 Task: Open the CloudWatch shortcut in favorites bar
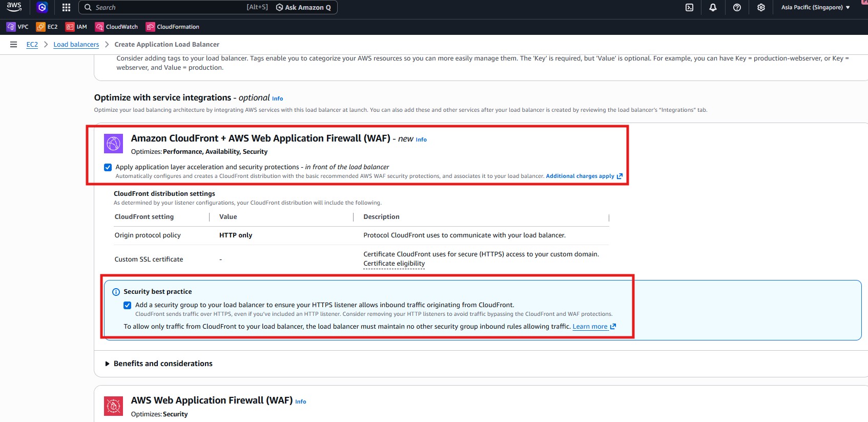coord(116,27)
